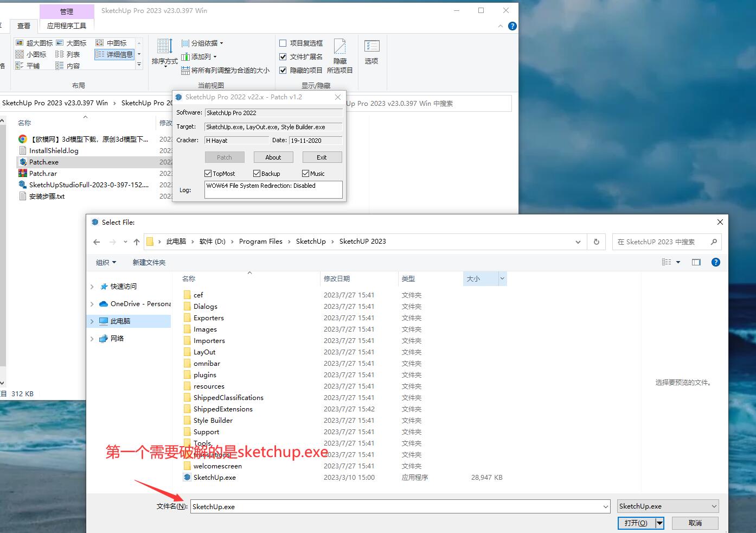The width and height of the screenshot is (756, 533).
Task: Expand 此电脑 tree node
Action: (92, 321)
